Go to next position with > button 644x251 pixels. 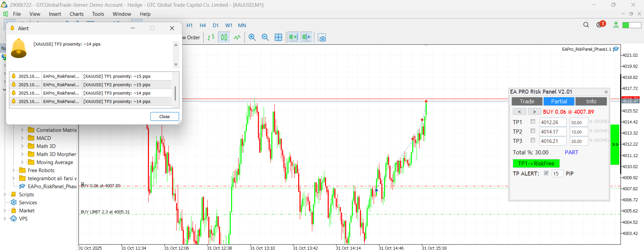click(534, 112)
